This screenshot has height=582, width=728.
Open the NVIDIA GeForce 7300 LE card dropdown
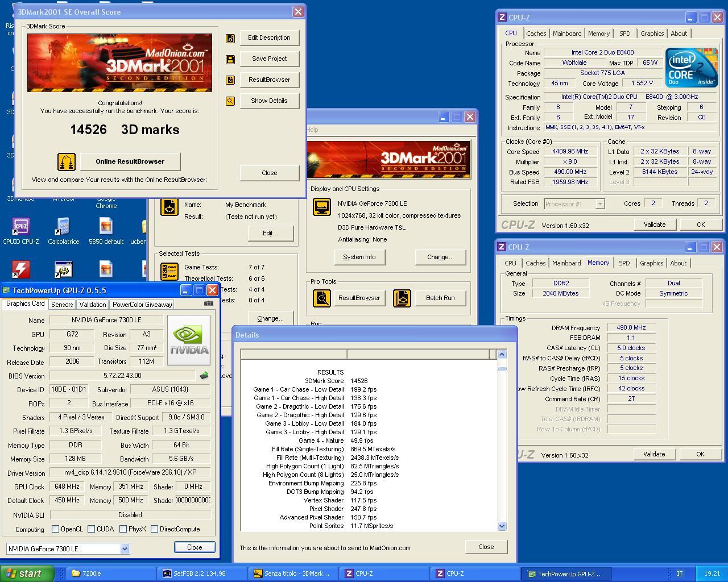tap(125, 549)
